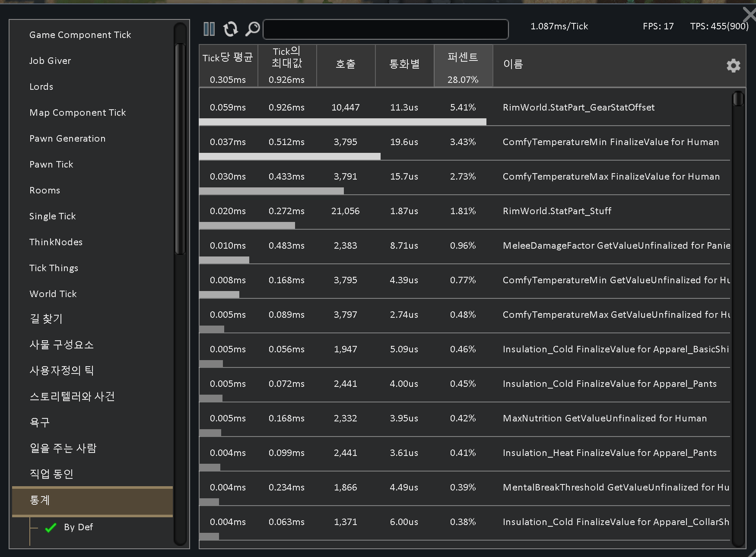Open the column settings gear icon
The height and width of the screenshot is (557, 756).
coord(733,66)
